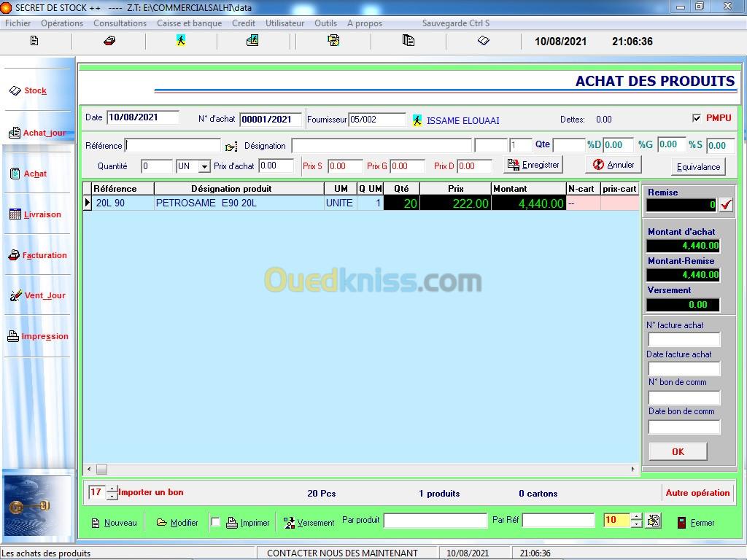Screen dimensions: 747x560
Task: Open the Opérations menu
Action: pyautogui.click(x=62, y=23)
